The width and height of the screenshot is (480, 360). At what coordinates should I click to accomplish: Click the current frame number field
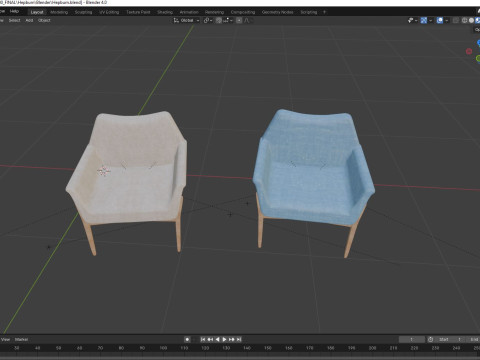point(412,339)
